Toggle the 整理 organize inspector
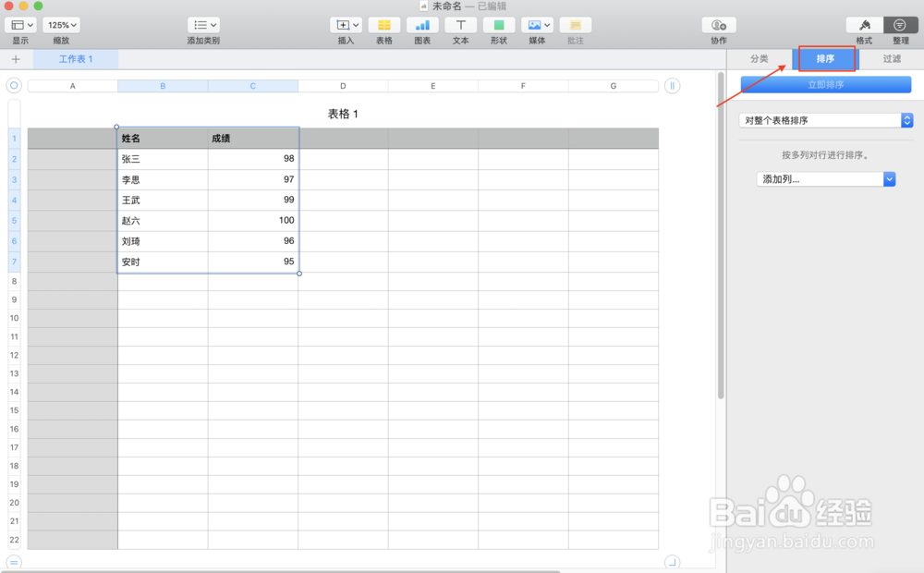Viewport: 924px width, 573px height. pos(900,25)
